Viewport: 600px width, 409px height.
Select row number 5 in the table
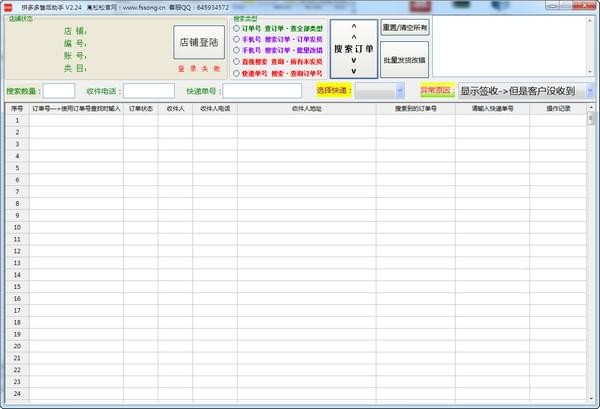click(17, 168)
